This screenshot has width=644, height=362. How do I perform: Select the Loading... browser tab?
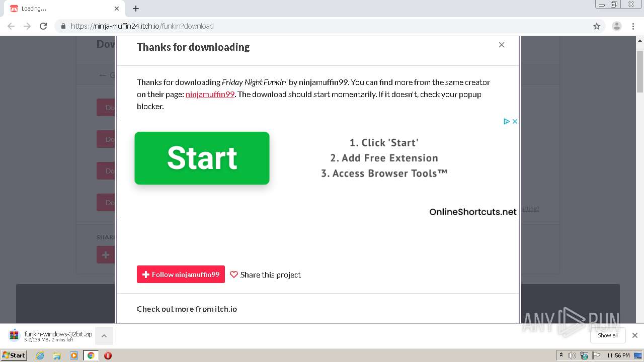click(x=64, y=9)
